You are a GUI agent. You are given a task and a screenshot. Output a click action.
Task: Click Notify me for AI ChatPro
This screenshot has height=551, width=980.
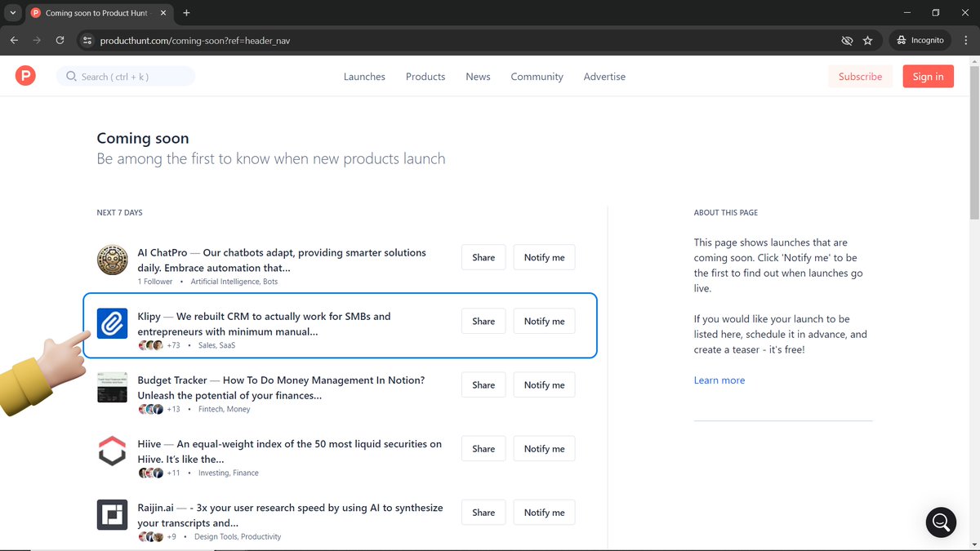point(544,257)
